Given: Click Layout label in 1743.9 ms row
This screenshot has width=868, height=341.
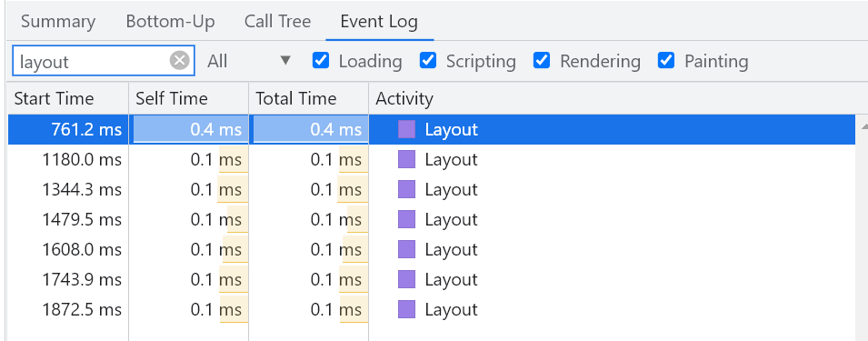Looking at the screenshot, I should (x=451, y=280).
